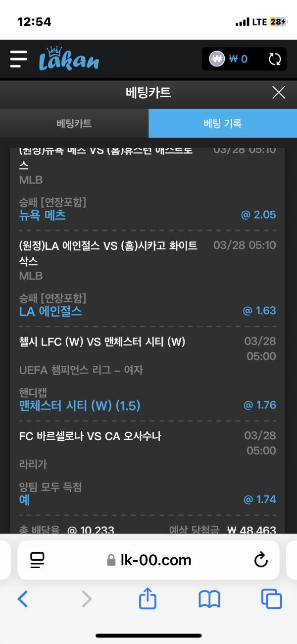Tap the lk-00.com address field

tap(148, 560)
